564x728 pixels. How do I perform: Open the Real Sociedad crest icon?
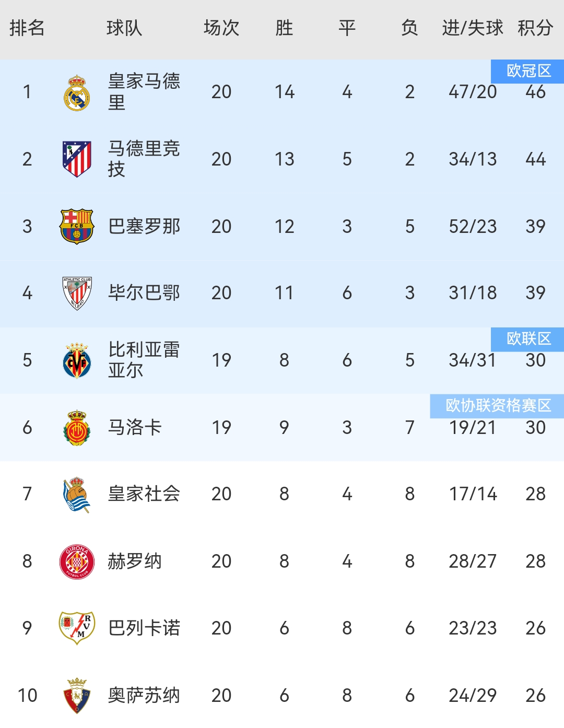coord(77,494)
